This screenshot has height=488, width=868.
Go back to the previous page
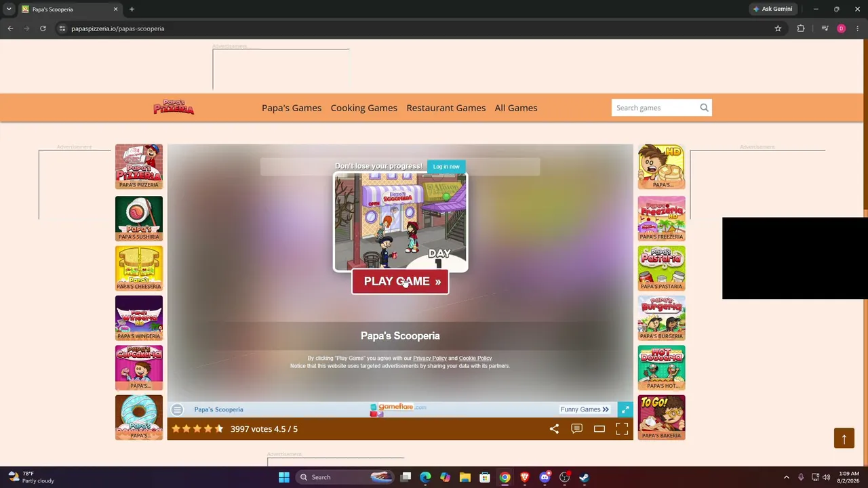(x=10, y=28)
